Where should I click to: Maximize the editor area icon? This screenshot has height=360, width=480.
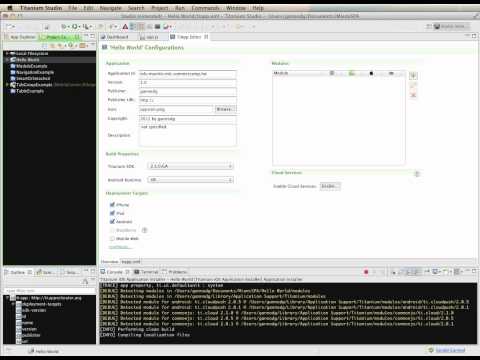tap(474, 36)
